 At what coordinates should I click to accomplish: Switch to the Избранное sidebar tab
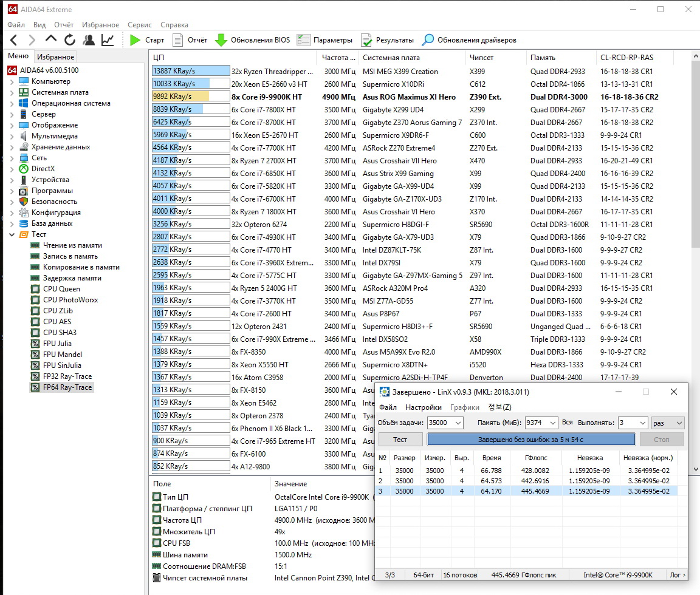(55, 56)
